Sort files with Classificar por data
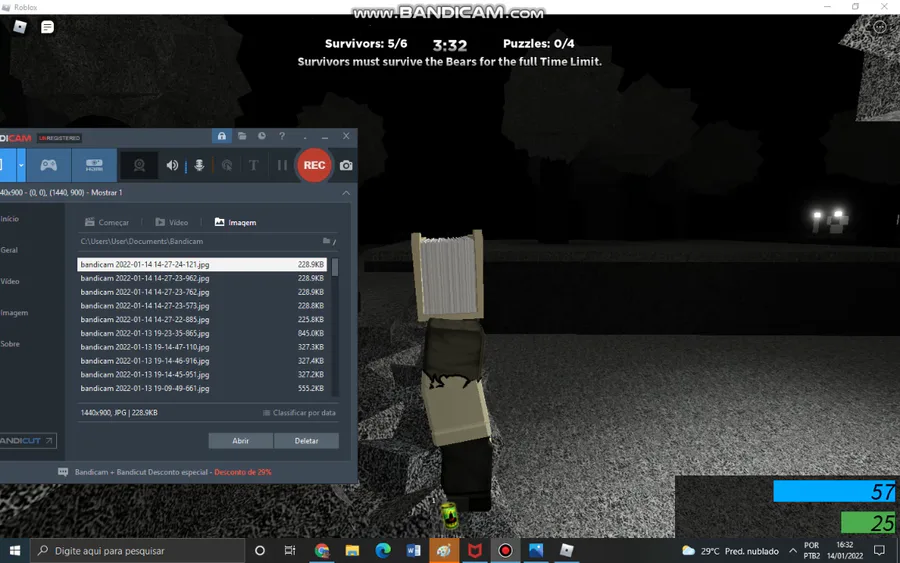Viewport: 900px width, 563px height. pyautogui.click(x=299, y=413)
